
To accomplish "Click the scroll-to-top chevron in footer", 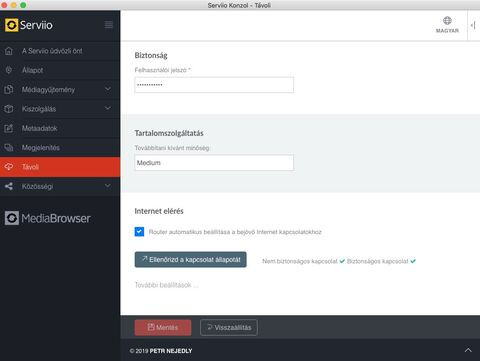I will pos(468,350).
